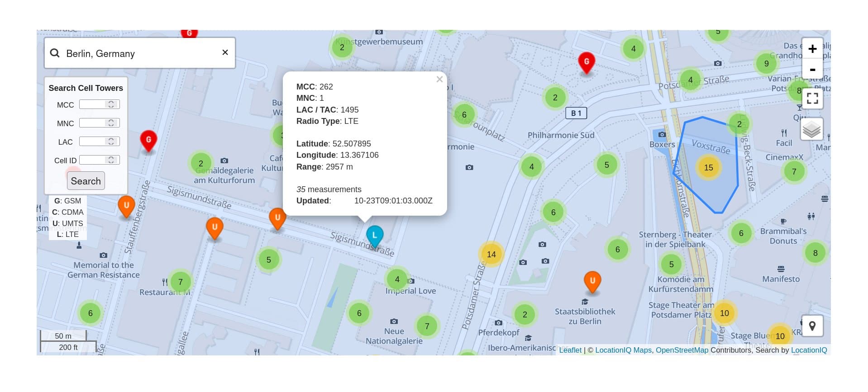This screenshot has width=868, height=392.
Task: Click the 'Radio Type: LTE' popup line
Action: point(327,121)
